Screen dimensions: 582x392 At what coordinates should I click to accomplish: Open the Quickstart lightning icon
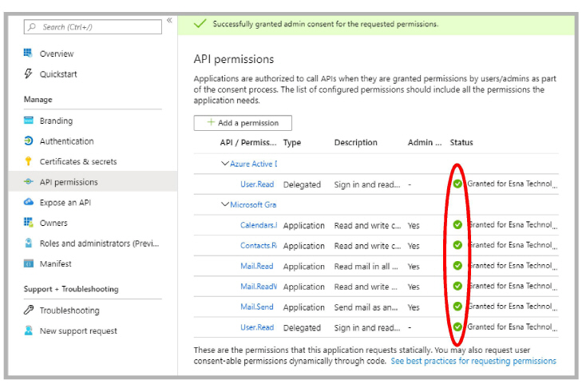click(28, 73)
